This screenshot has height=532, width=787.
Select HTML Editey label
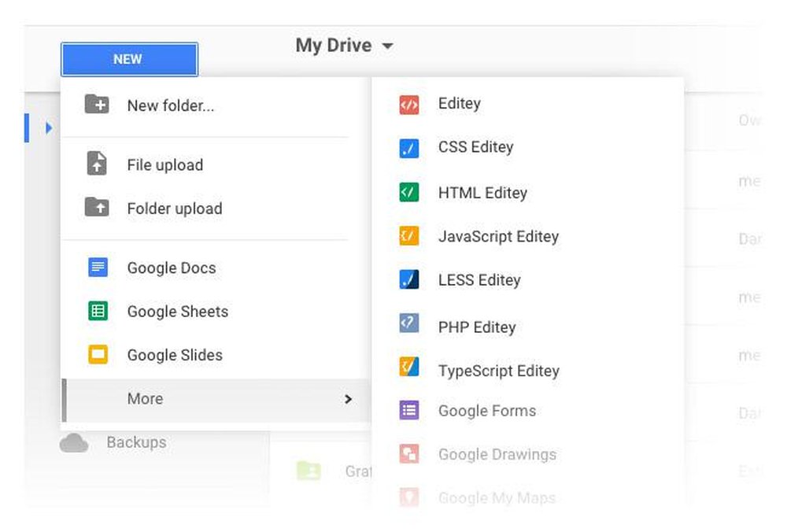coord(483,193)
